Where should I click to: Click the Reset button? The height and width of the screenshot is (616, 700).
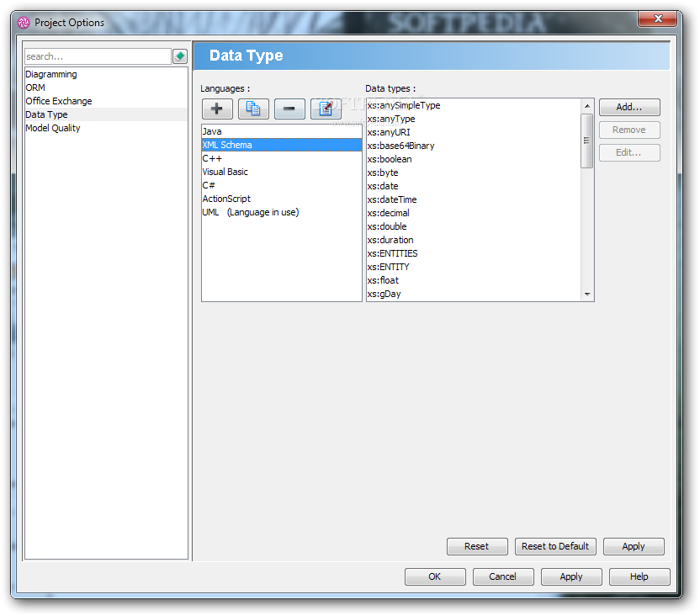coord(477,546)
